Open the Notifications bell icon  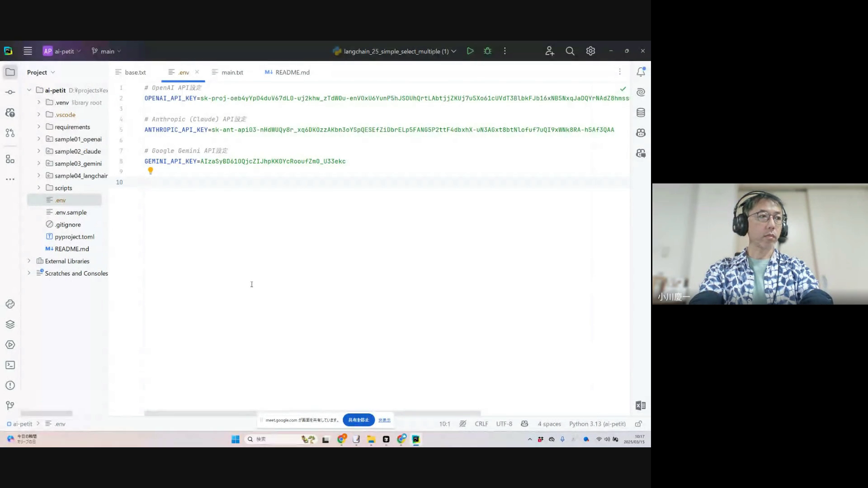[641, 72]
